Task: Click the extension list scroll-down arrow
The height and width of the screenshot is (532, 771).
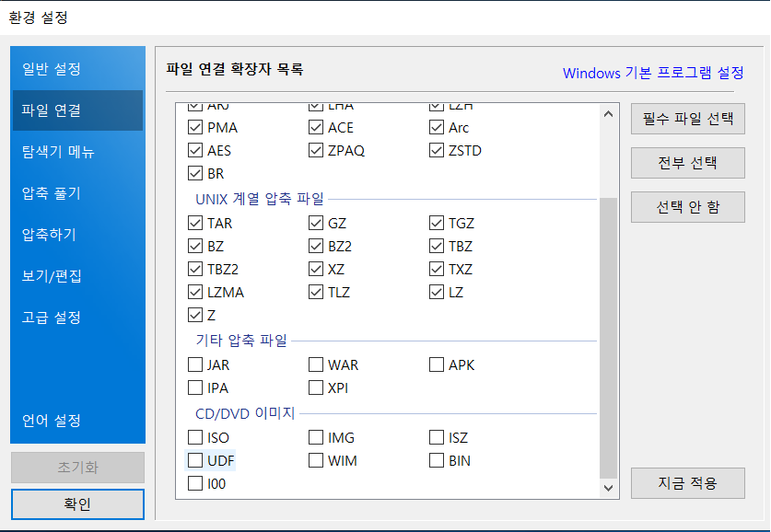Action: pyautogui.click(x=608, y=488)
